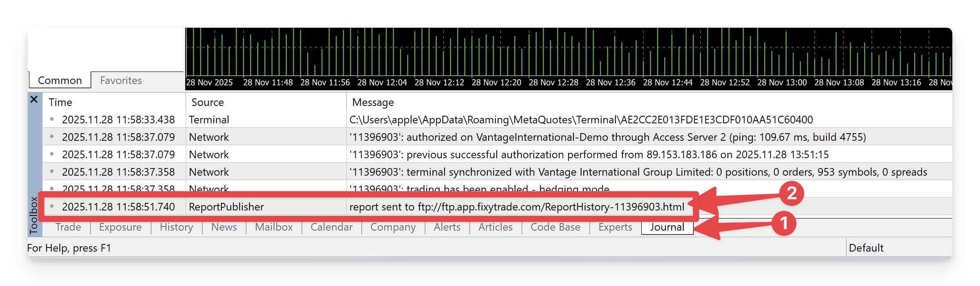Click the Time column header

point(60,102)
